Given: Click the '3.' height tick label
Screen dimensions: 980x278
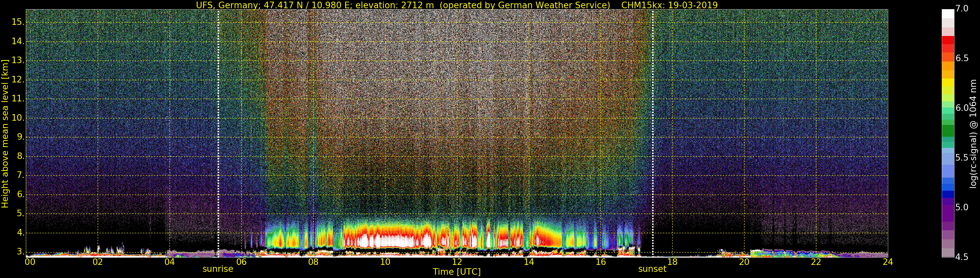Looking at the screenshot, I should pos(20,252).
